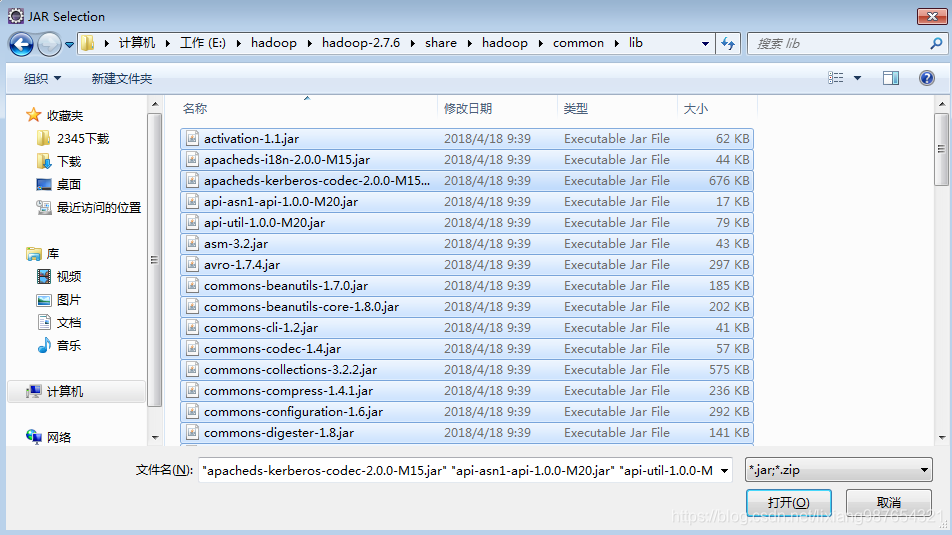Click the refresh icon beside address bar

click(x=728, y=44)
